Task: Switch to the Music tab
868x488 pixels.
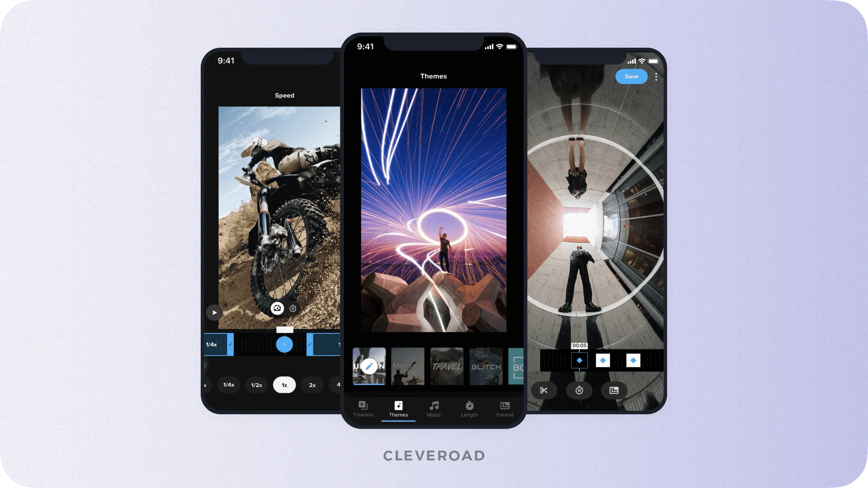Action: 434,409
